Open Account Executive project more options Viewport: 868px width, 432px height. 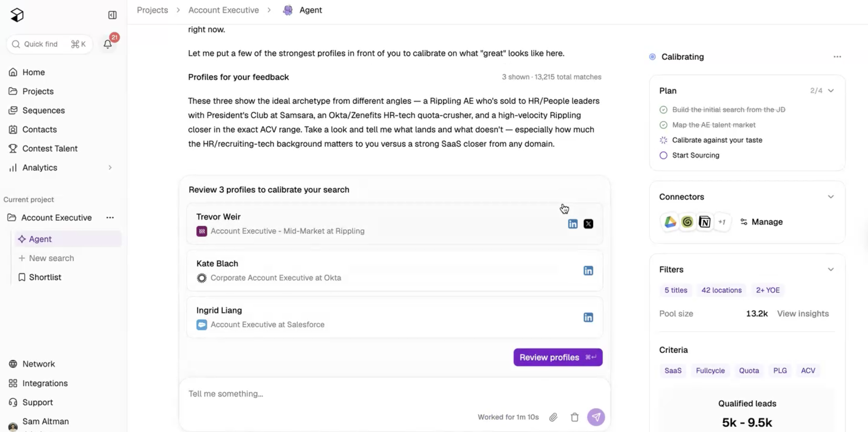[x=110, y=218]
